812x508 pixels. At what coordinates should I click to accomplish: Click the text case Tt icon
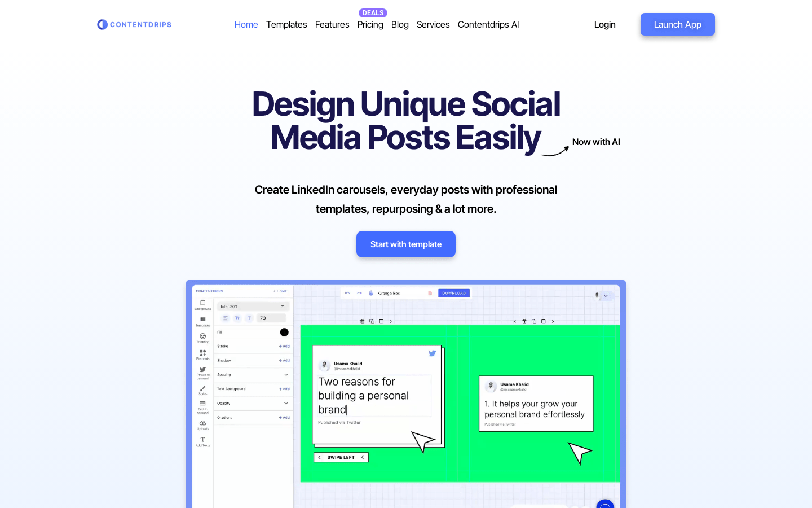pyautogui.click(x=237, y=318)
